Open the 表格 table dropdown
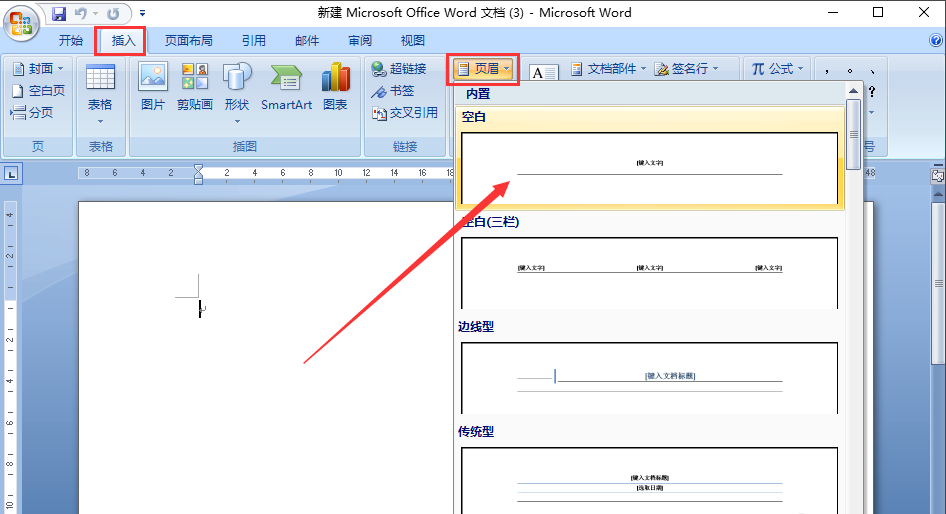946x514 pixels. click(100, 94)
